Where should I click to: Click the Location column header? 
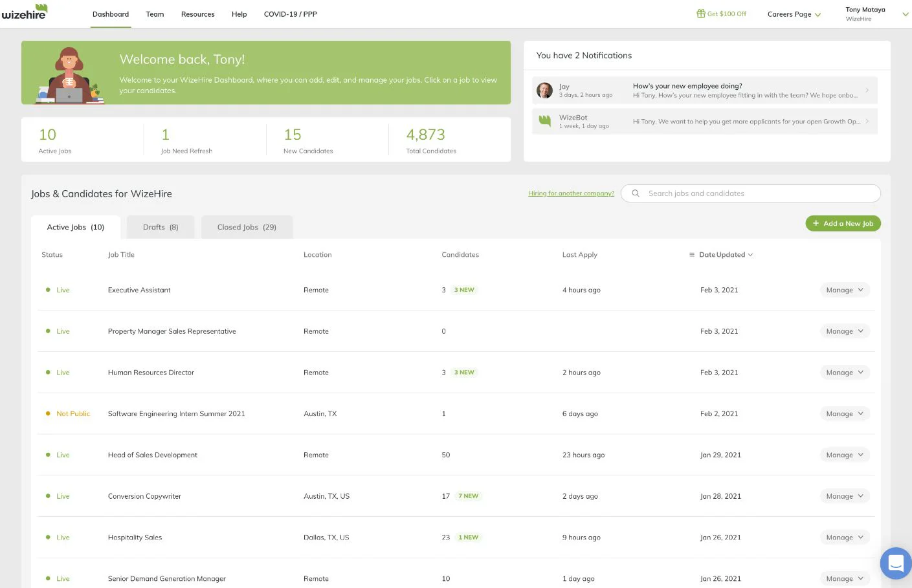click(317, 255)
